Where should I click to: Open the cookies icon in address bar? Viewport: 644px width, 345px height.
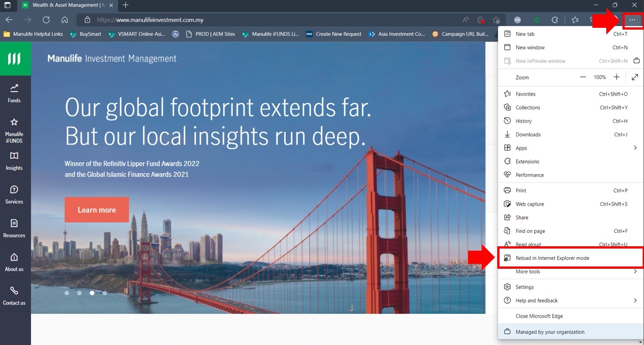(x=481, y=20)
